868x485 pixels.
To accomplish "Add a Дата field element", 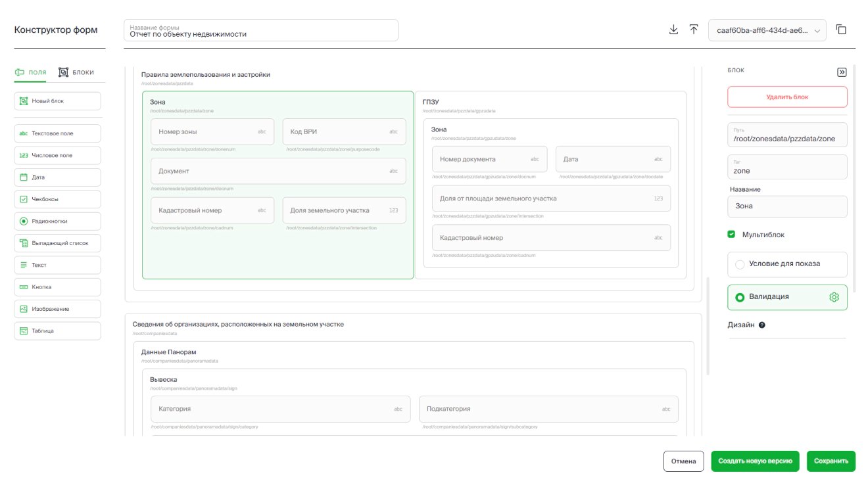I will (x=57, y=177).
